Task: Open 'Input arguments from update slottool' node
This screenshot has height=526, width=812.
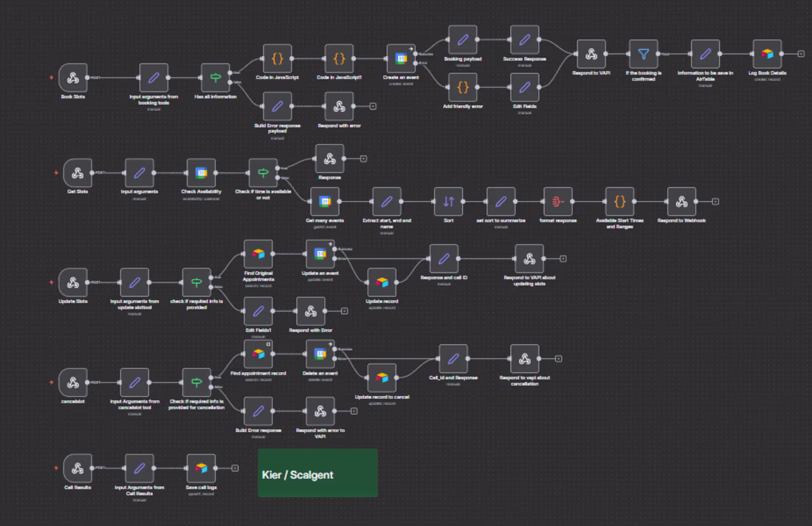Action: tap(134, 282)
